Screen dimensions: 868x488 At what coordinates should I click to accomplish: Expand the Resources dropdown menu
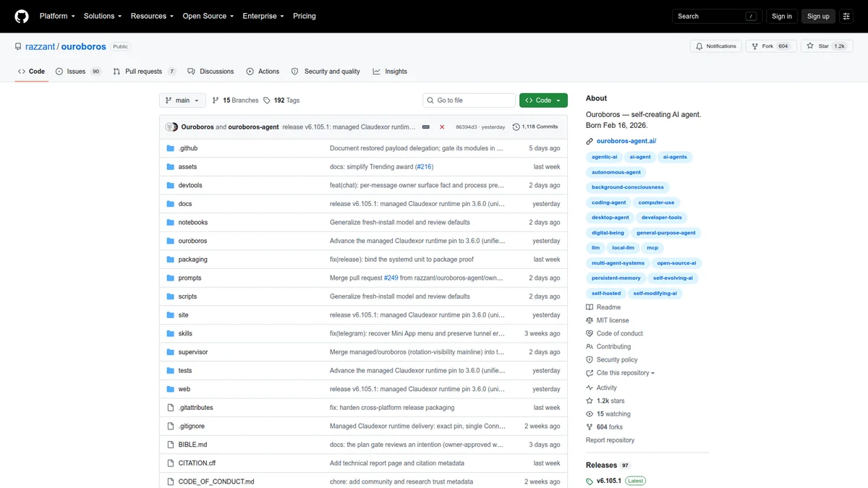[x=152, y=16]
